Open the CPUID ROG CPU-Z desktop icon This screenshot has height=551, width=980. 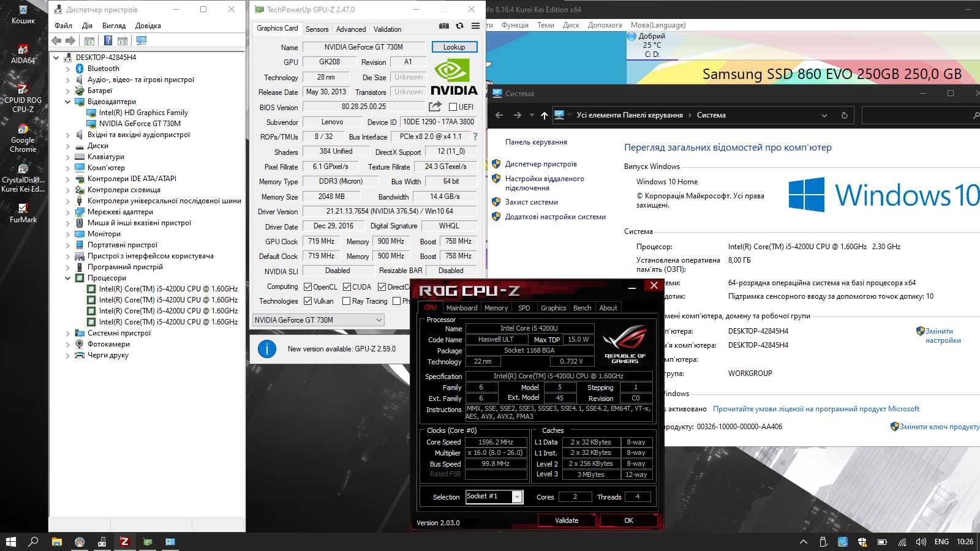[23, 98]
